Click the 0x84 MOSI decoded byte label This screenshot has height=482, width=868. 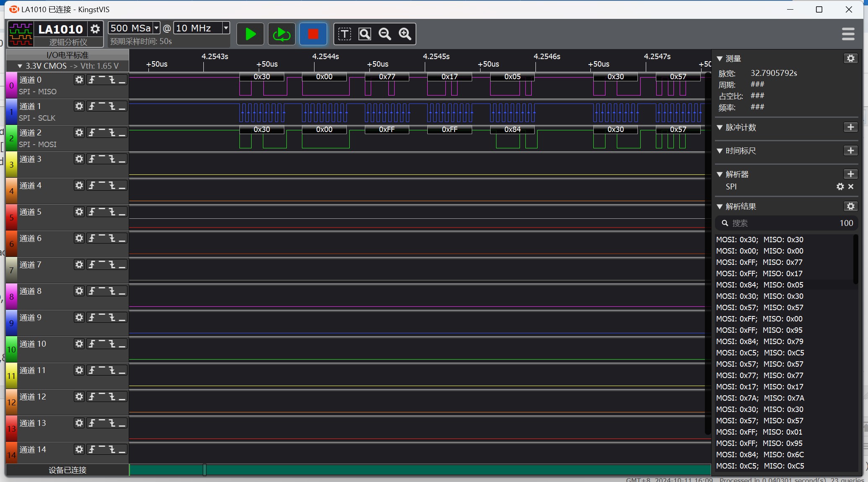click(512, 130)
